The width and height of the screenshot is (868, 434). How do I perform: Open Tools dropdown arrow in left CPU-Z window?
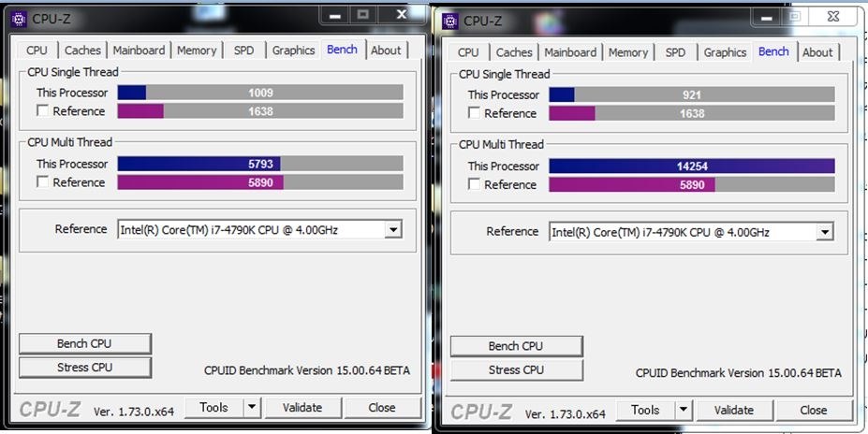(252, 408)
